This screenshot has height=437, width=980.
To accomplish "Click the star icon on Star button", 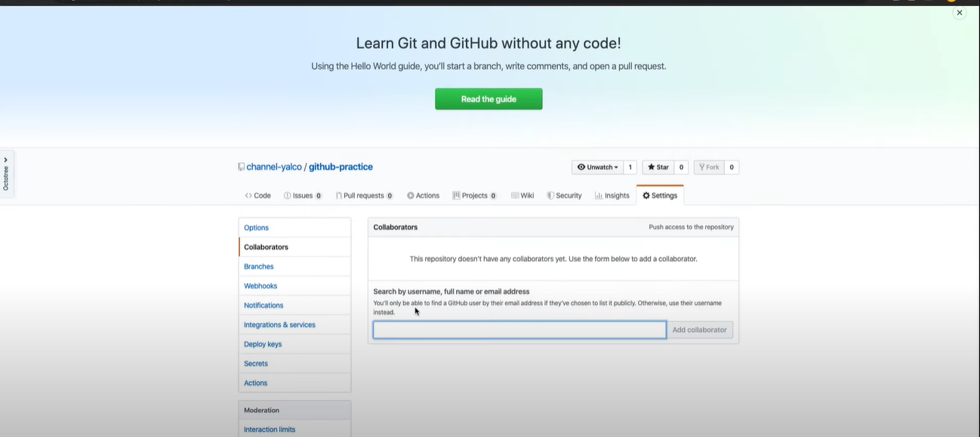I will 652,167.
